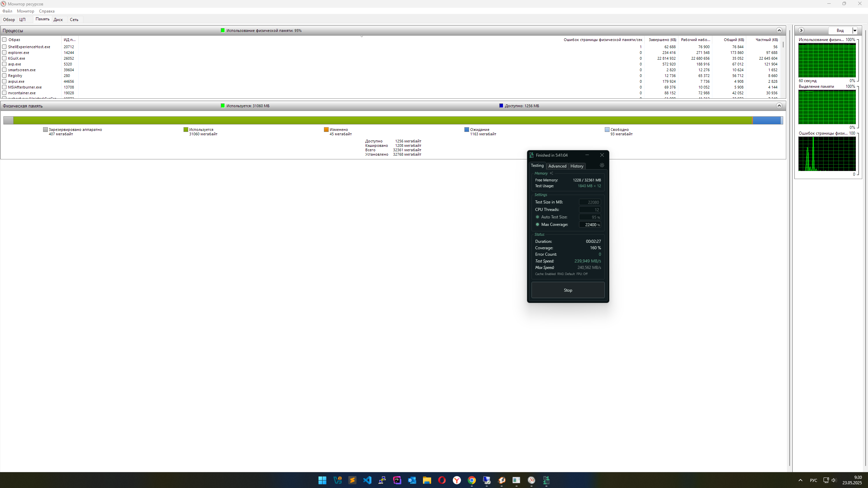The width and height of the screenshot is (868, 488).
Task: Open the Вид dropdown arrow
Action: pyautogui.click(x=855, y=31)
